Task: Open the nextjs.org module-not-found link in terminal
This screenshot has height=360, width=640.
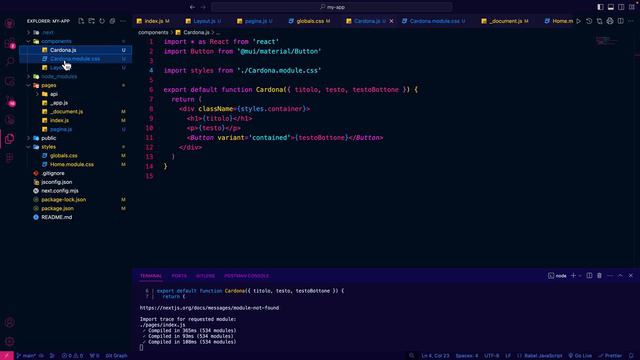Action: tap(209, 308)
